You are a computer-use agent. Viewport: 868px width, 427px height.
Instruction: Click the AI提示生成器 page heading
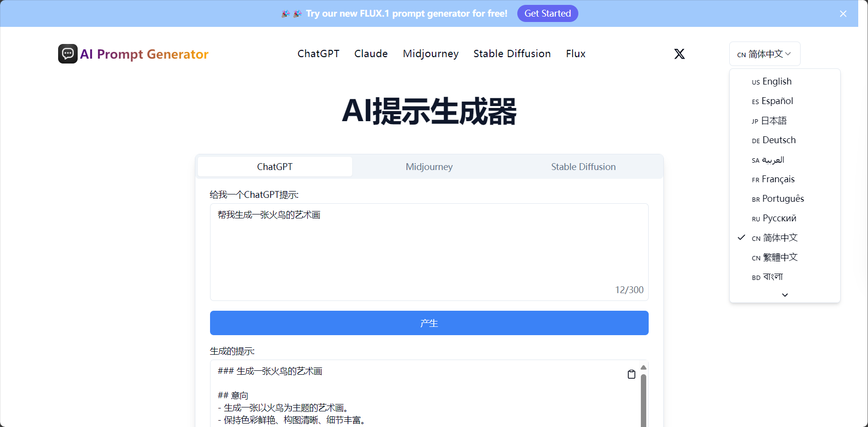pos(429,111)
